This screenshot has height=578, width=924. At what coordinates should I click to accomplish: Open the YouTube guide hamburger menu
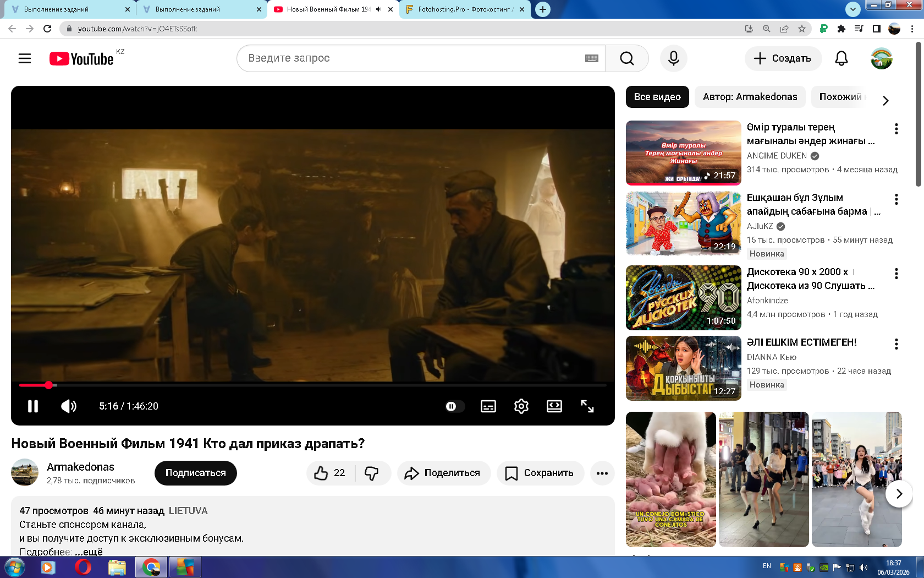click(x=25, y=58)
